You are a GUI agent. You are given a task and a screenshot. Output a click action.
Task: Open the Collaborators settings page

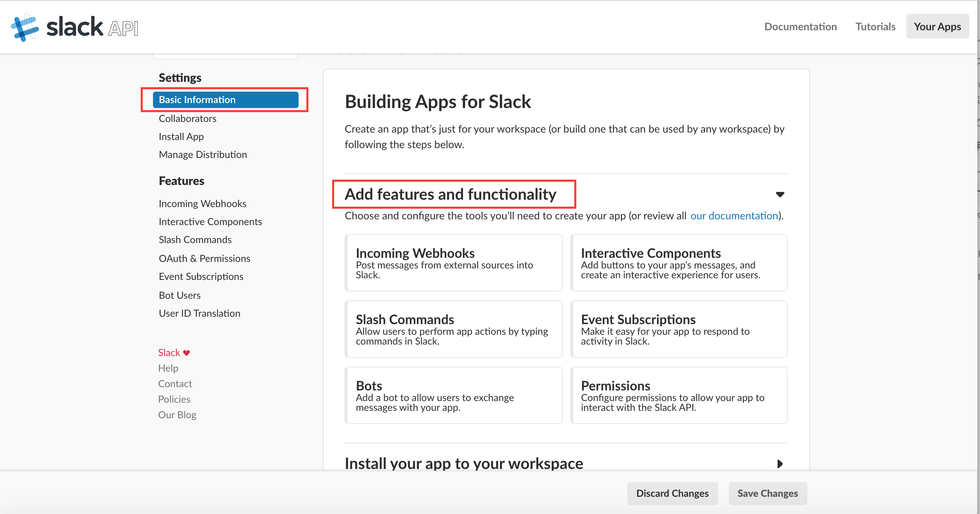[x=187, y=118]
